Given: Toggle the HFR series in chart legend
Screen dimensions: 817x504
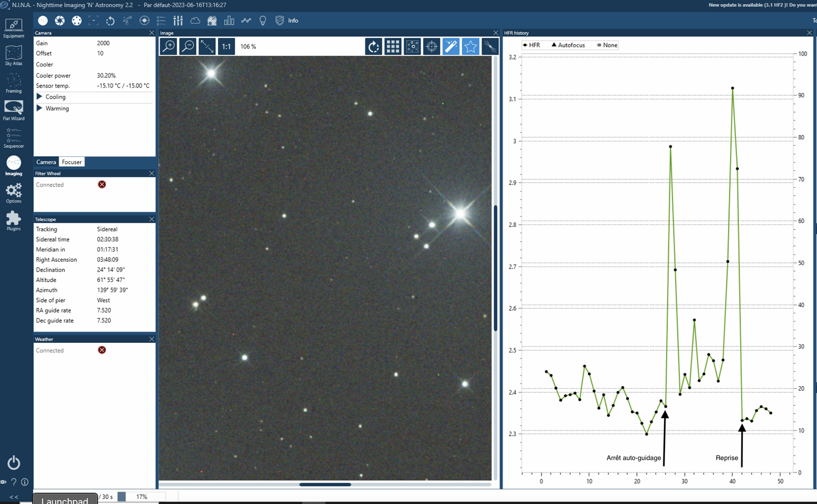Looking at the screenshot, I should pyautogui.click(x=531, y=45).
